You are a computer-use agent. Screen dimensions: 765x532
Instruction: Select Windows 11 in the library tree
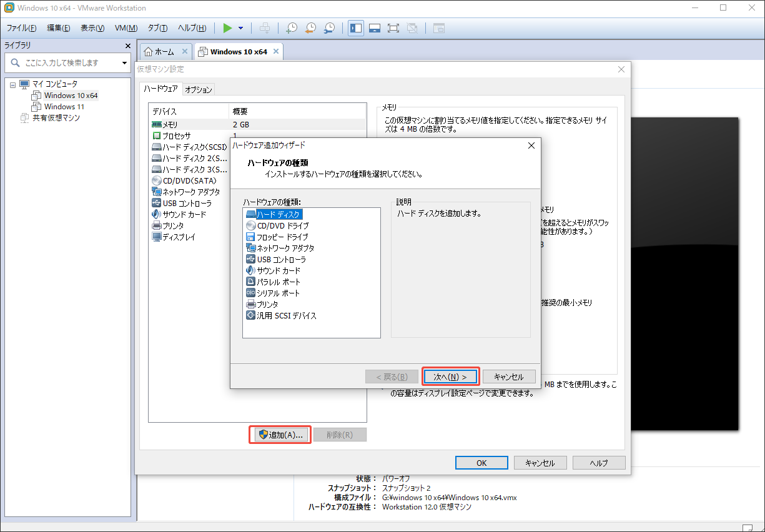tap(64, 107)
